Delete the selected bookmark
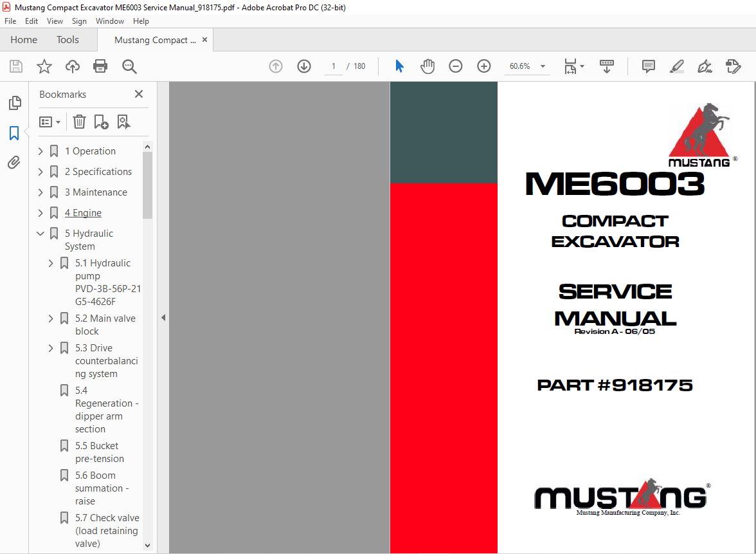Image resolution: width=756 pixels, height=554 pixels. [79, 122]
